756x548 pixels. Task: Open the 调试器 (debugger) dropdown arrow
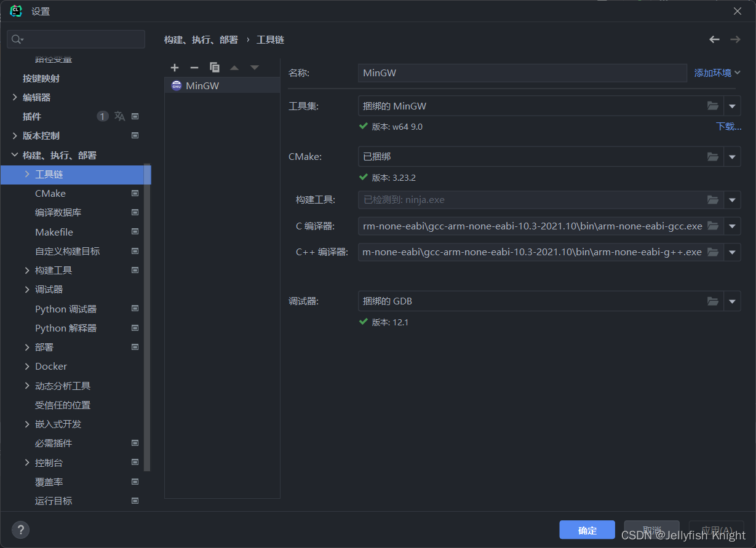click(732, 301)
